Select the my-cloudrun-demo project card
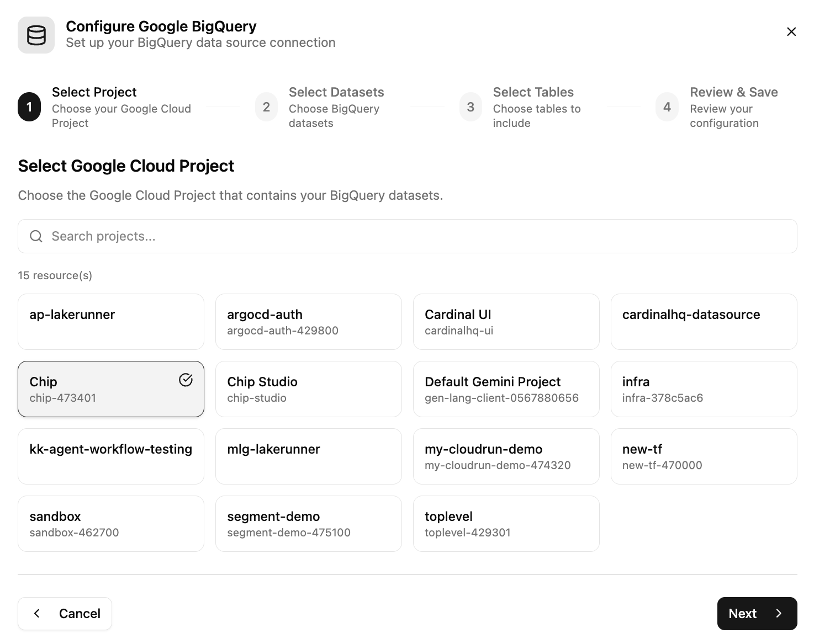 click(x=506, y=456)
